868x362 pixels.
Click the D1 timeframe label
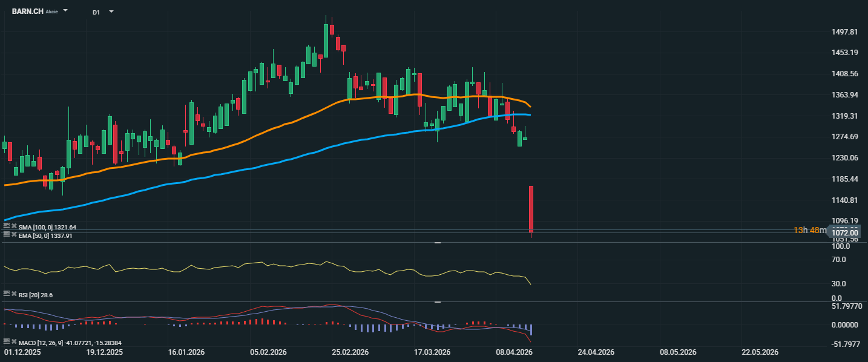click(96, 12)
